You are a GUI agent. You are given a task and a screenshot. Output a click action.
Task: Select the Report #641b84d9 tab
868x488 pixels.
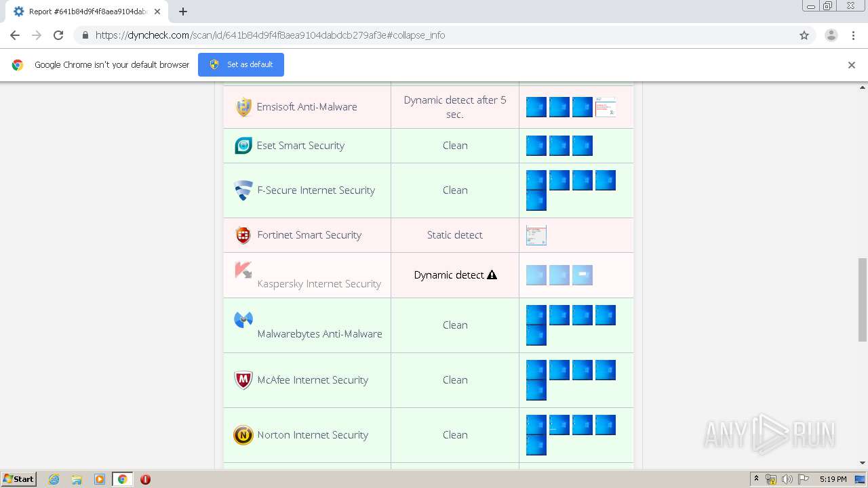click(86, 12)
